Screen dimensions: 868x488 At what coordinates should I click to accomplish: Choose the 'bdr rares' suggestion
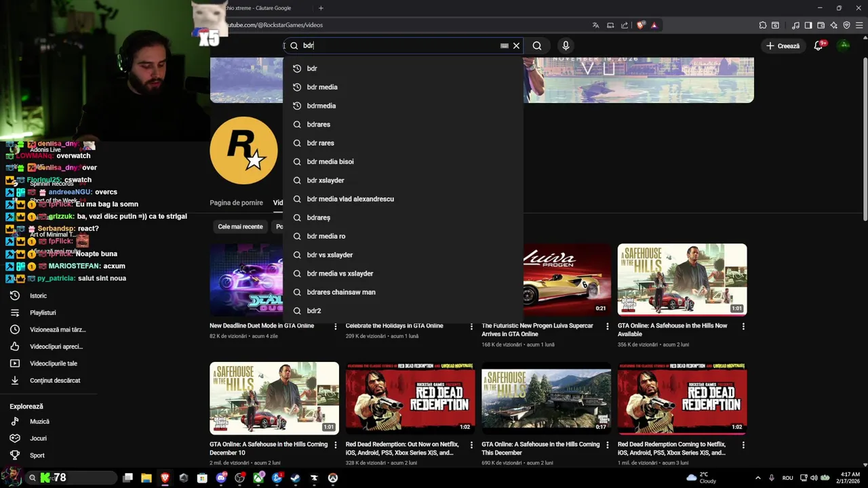coord(403,143)
